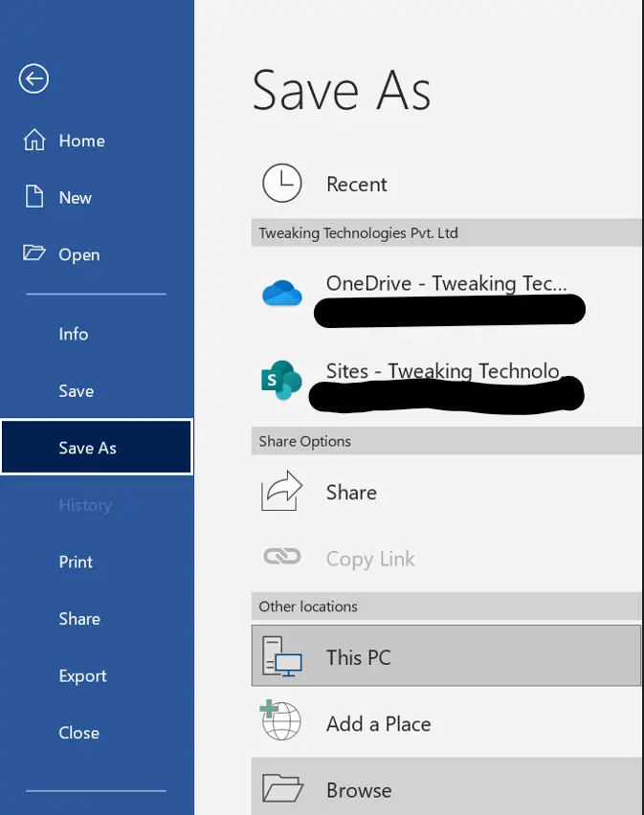The width and height of the screenshot is (644, 815).
Task: Click the OneDrive cloud icon
Action: (281, 293)
